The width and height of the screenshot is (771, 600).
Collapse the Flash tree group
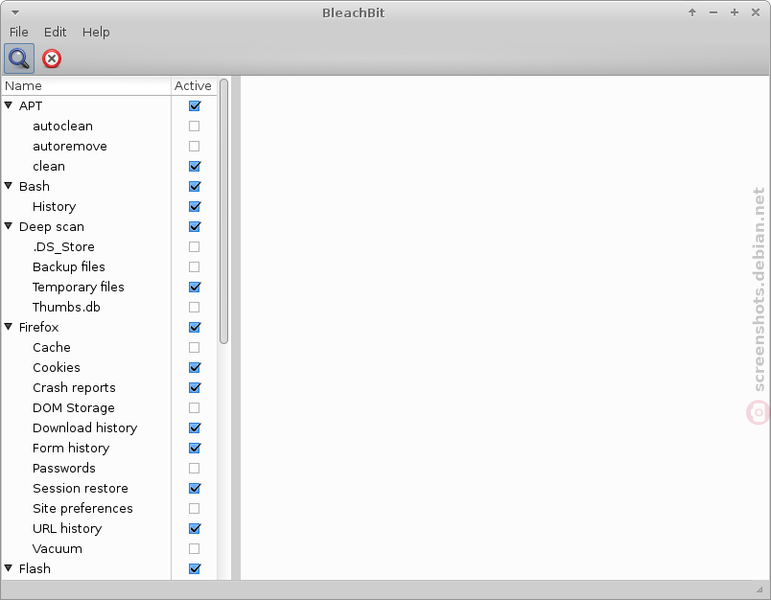click(8, 568)
